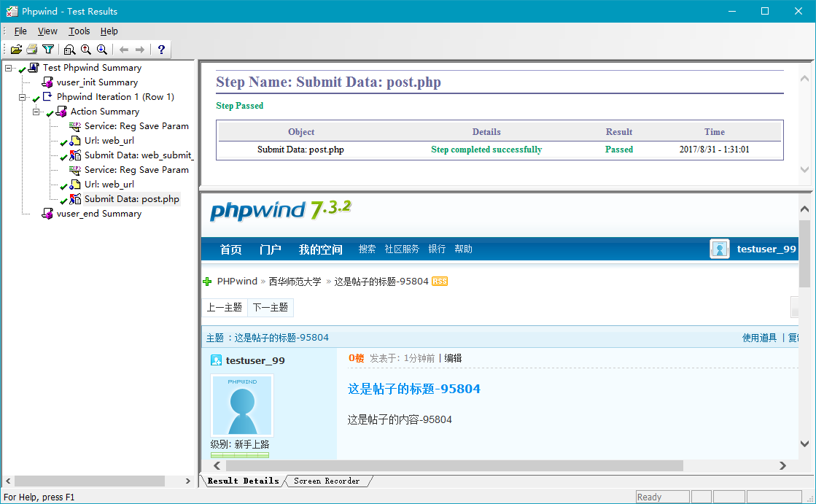This screenshot has height=504, width=816.
Task: Switch to the Screen Recorder tab
Action: (327, 481)
